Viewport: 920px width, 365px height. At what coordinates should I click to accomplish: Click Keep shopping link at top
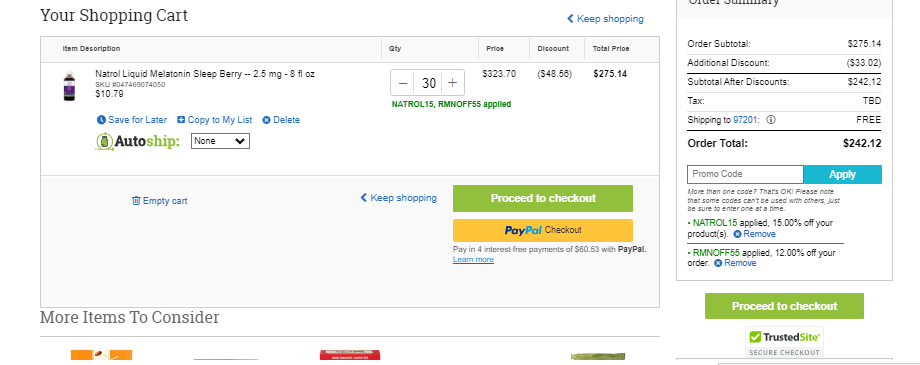605,19
